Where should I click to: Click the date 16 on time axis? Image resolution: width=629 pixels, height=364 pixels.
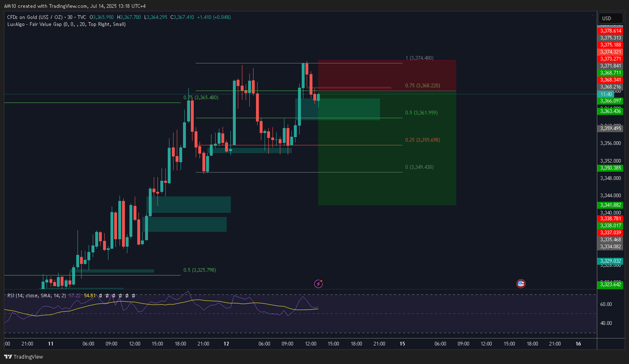(578, 344)
